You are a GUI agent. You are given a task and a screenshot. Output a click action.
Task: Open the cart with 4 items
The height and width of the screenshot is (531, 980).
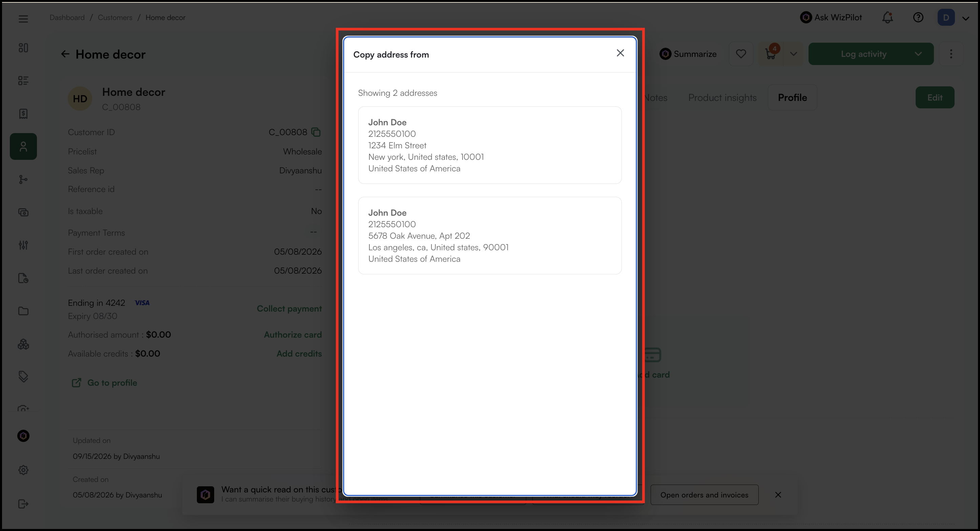tap(771, 54)
